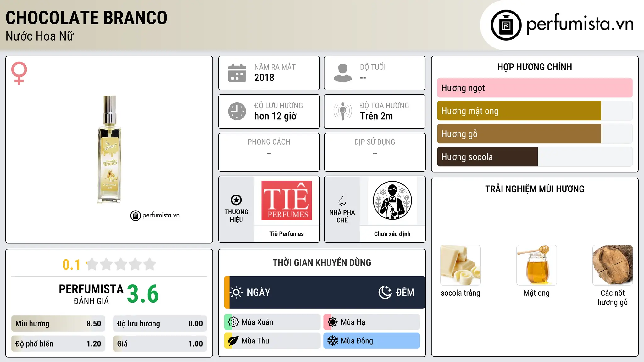The height and width of the screenshot is (362, 644).
Task: Click the clock icon beside Độ lưu hương
Action: tap(237, 111)
